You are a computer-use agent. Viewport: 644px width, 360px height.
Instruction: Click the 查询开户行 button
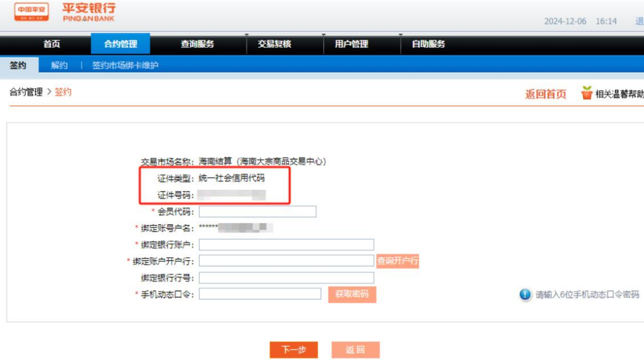(x=398, y=261)
